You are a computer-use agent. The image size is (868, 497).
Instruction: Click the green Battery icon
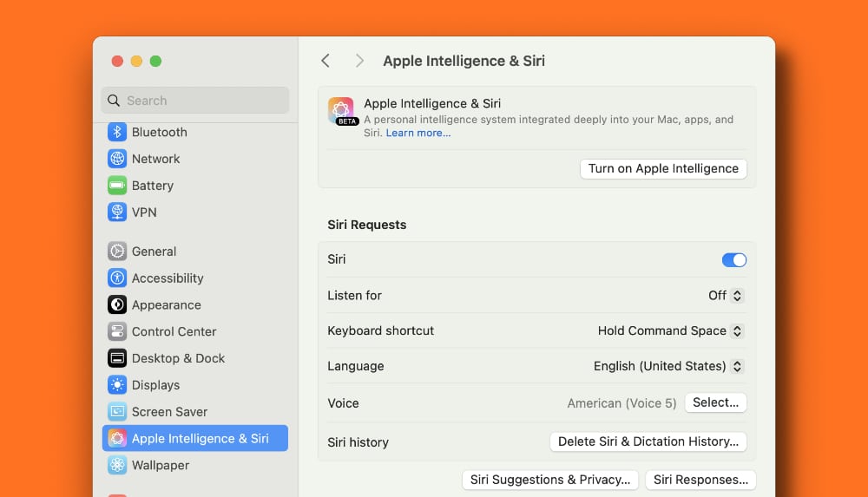pos(117,186)
